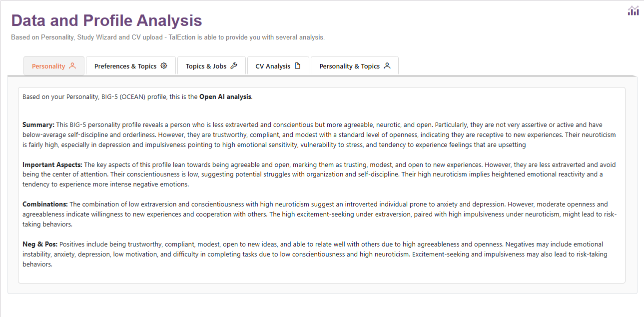Click the document icon beside CV Analysis
The width and height of the screenshot is (644, 317).
(298, 65)
